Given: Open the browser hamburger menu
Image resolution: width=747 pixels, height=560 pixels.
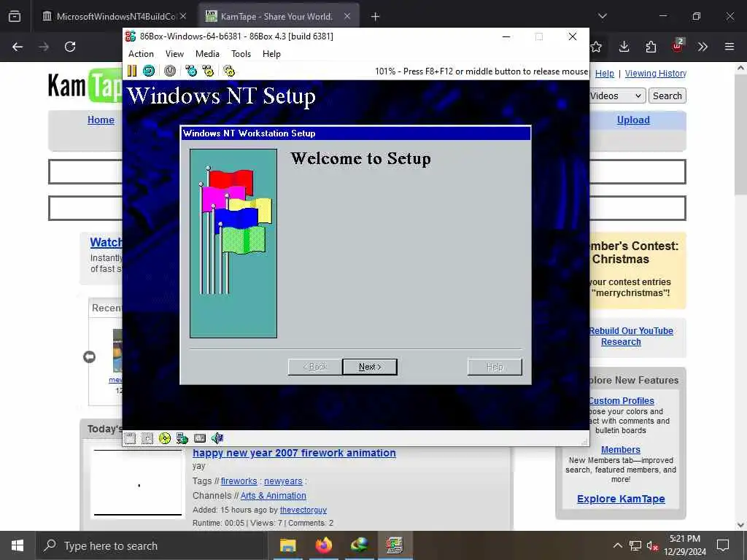Looking at the screenshot, I should 729,47.
